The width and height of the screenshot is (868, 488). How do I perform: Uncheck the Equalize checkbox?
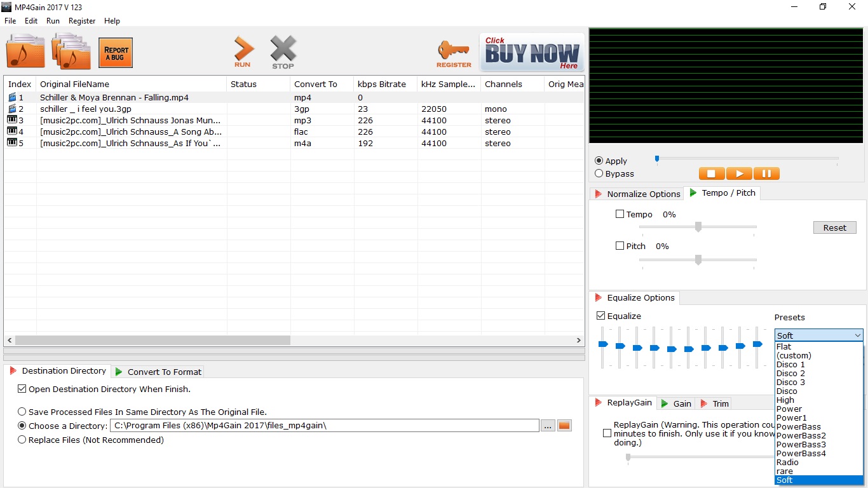tap(601, 316)
